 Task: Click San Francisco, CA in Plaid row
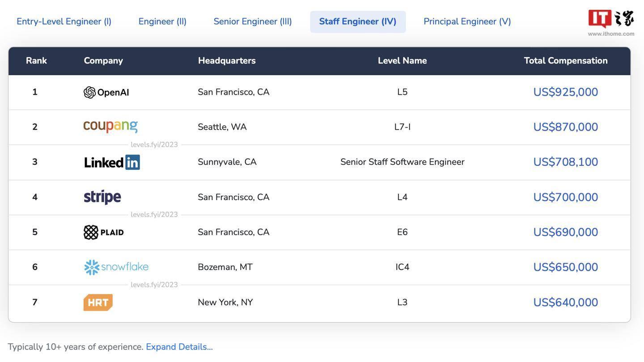[233, 232]
